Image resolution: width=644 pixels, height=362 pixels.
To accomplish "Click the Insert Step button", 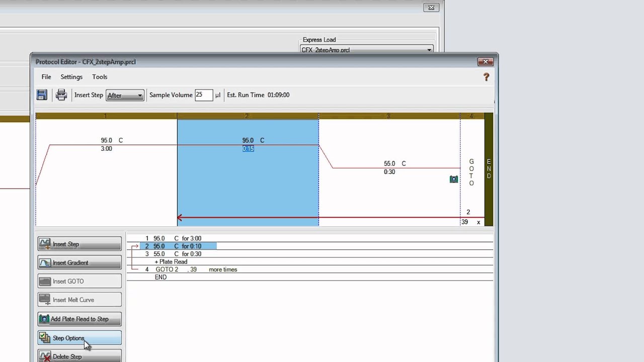I will (79, 244).
